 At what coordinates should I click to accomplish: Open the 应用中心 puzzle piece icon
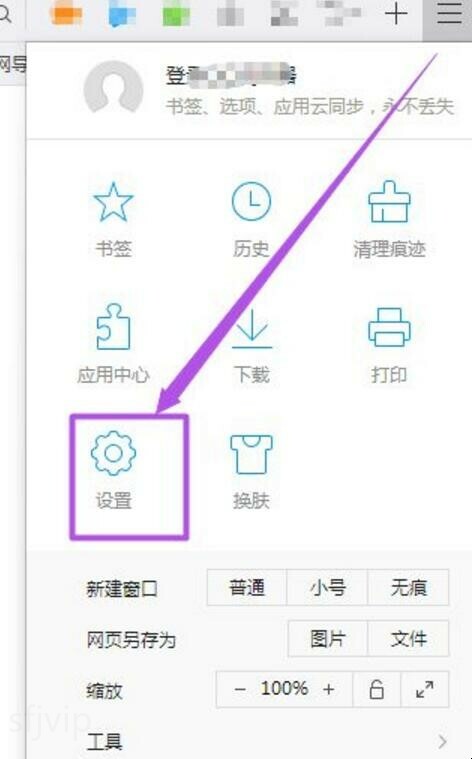click(x=113, y=327)
